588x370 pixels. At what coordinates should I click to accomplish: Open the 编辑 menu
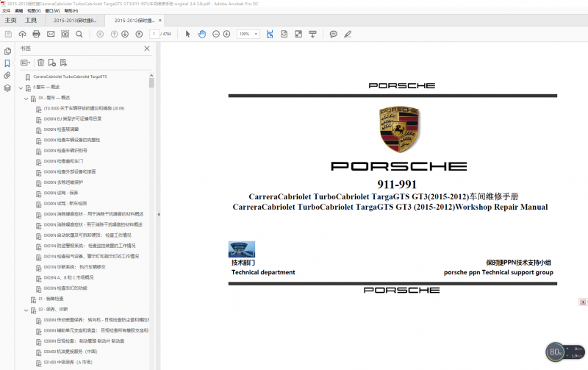[x=19, y=11]
